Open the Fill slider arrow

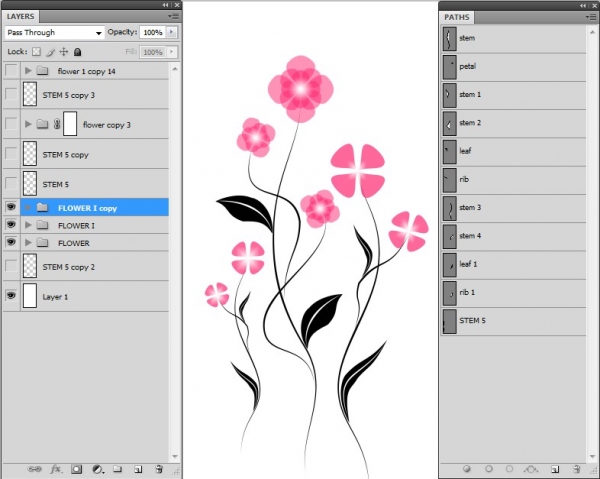coord(171,52)
